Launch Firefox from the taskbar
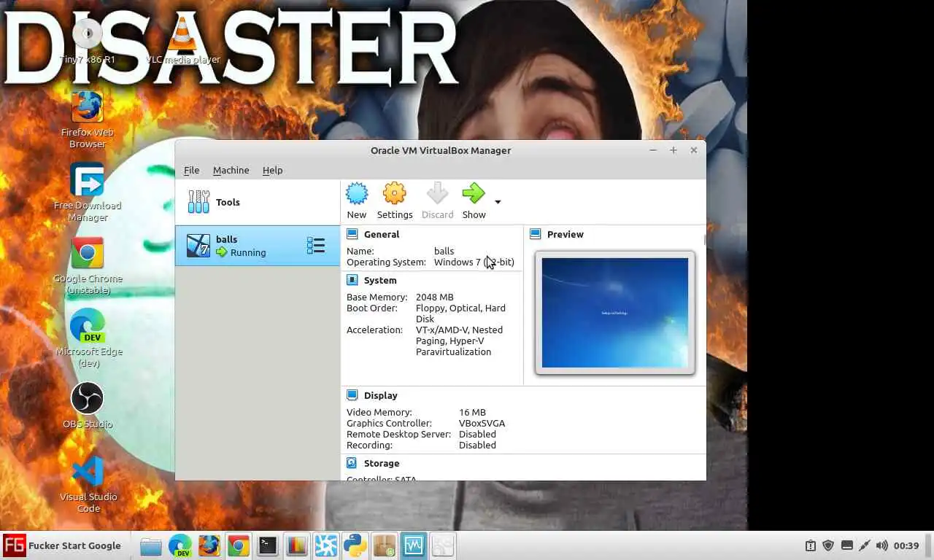The width and height of the screenshot is (934, 560). [209, 545]
